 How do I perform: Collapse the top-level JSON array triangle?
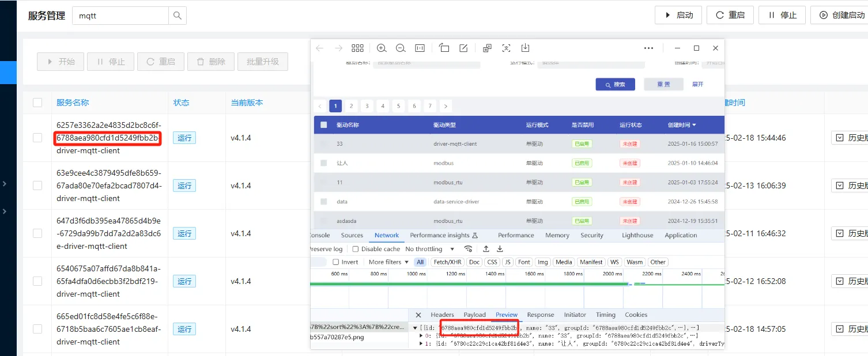416,328
